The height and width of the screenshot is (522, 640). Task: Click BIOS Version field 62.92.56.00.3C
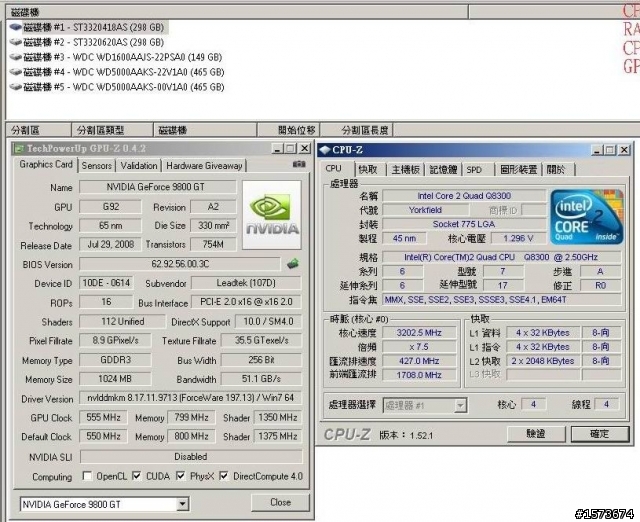coord(180,264)
